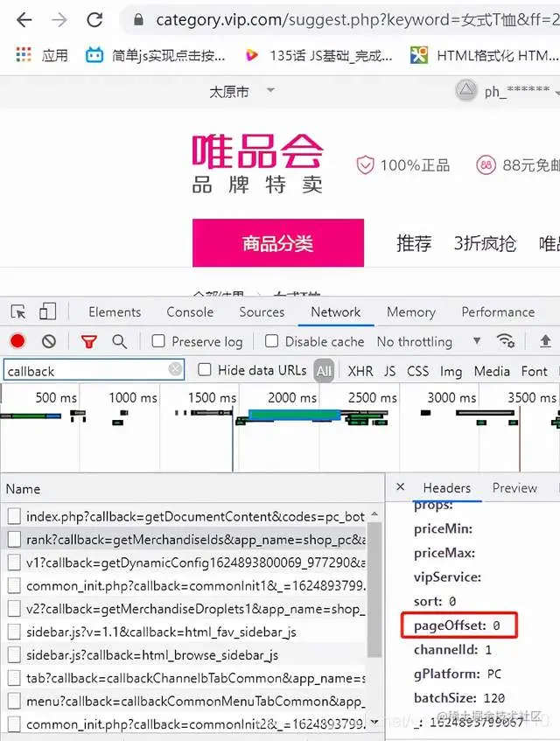The height and width of the screenshot is (741, 560).
Task: Click the padlock icon in the address bar
Action: [138, 20]
